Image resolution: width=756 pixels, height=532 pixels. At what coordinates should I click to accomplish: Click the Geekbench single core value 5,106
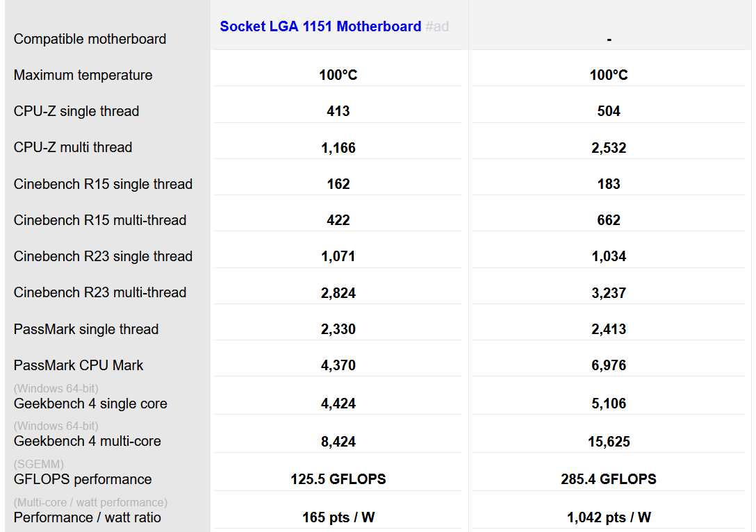(609, 404)
